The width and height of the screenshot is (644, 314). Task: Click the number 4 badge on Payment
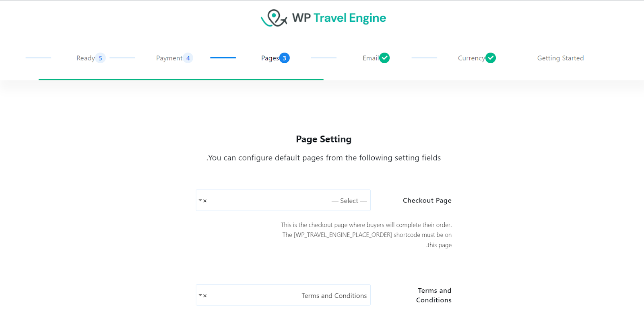point(188,58)
